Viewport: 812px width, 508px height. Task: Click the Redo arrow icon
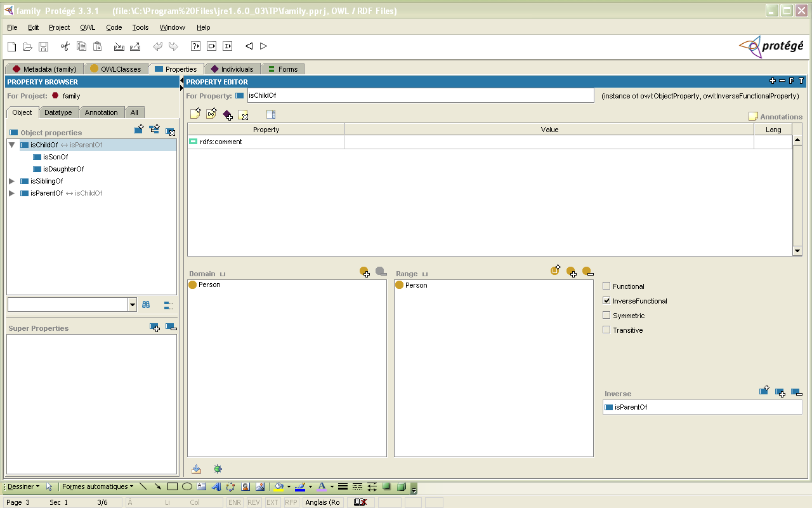click(x=173, y=46)
